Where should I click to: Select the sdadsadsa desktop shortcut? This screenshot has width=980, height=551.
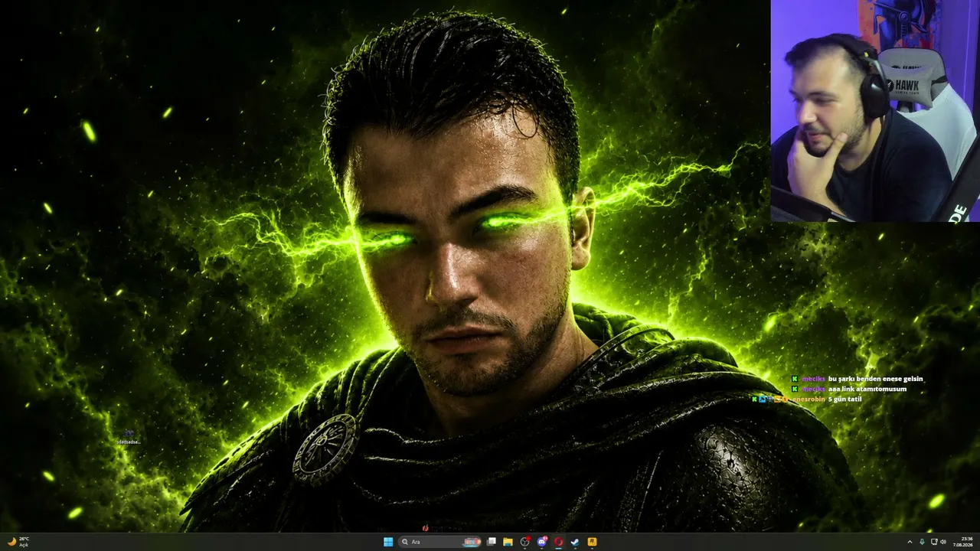coord(128,436)
